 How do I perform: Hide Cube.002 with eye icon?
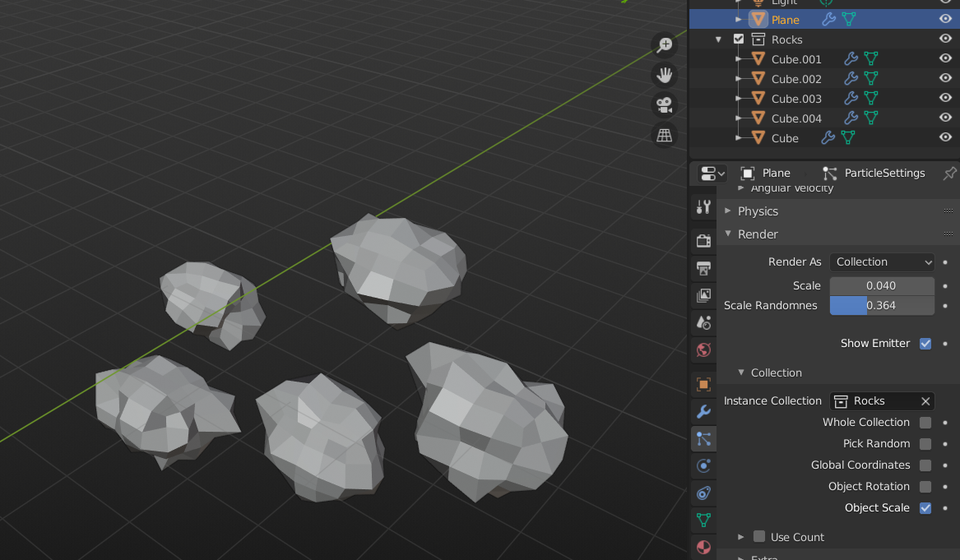pos(945,78)
